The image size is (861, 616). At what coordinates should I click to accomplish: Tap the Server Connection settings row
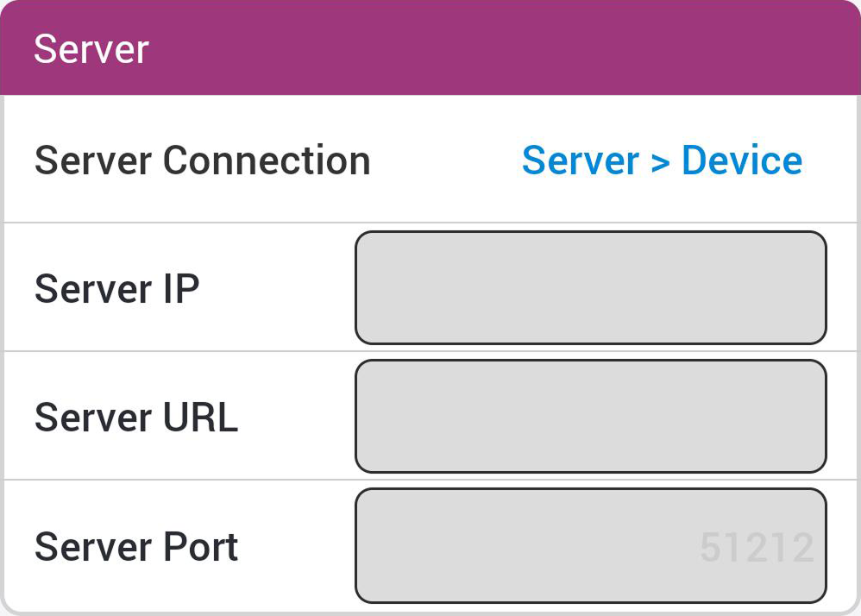coord(431,160)
